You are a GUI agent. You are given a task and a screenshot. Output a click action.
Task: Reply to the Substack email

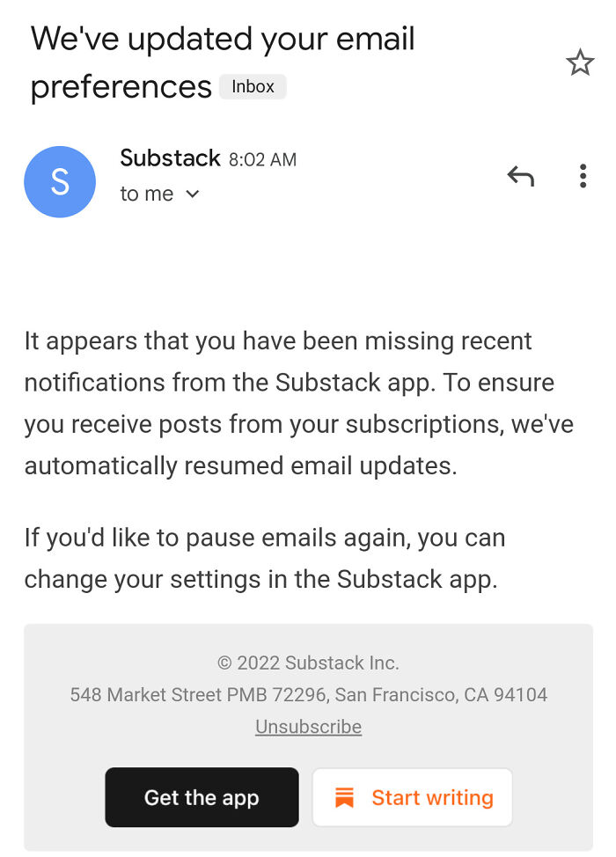point(520,175)
